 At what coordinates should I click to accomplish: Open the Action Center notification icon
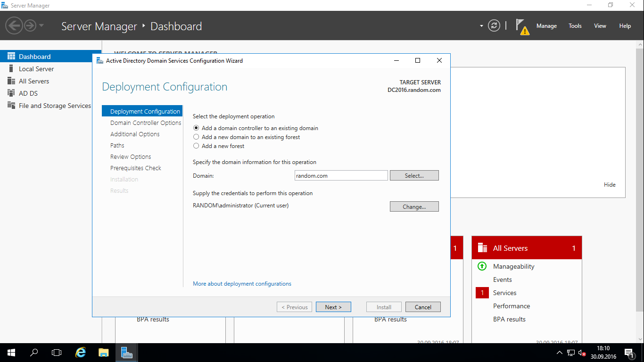(x=629, y=353)
